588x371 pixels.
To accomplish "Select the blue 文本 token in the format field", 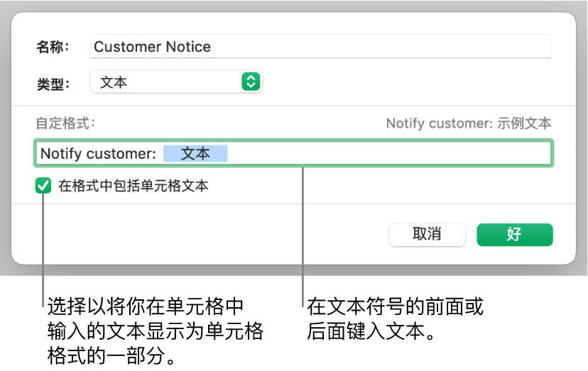I will 195,154.
